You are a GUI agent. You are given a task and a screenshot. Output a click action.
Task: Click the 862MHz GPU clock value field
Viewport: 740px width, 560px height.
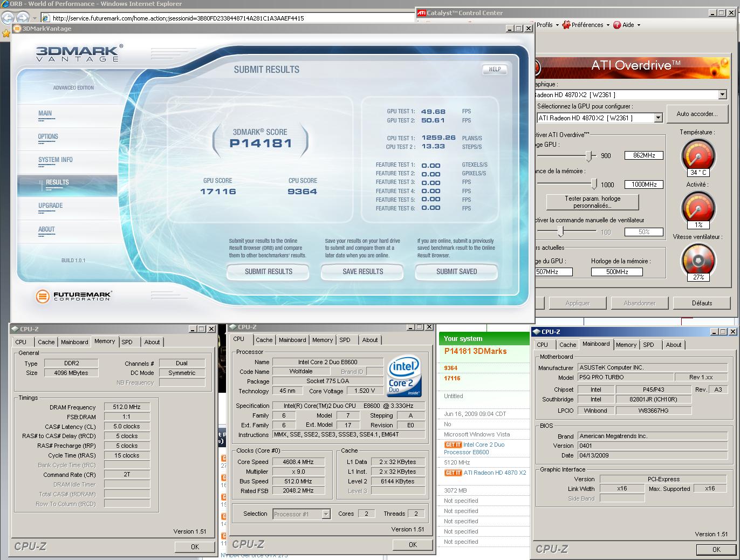(x=644, y=155)
